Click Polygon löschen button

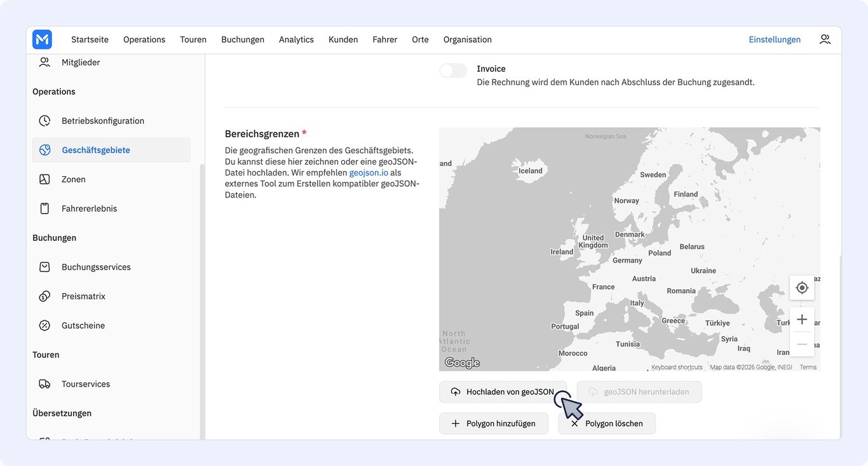[607, 423]
